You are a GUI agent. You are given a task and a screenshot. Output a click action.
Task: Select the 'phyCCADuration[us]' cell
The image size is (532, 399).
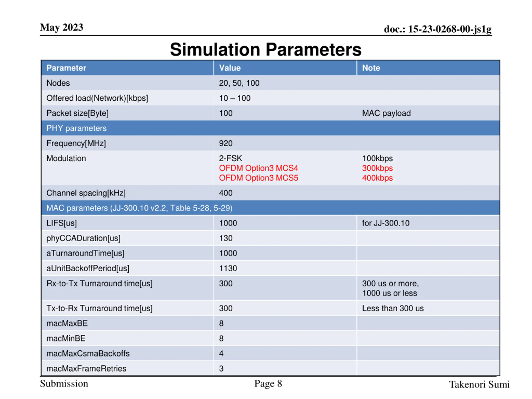click(127, 238)
